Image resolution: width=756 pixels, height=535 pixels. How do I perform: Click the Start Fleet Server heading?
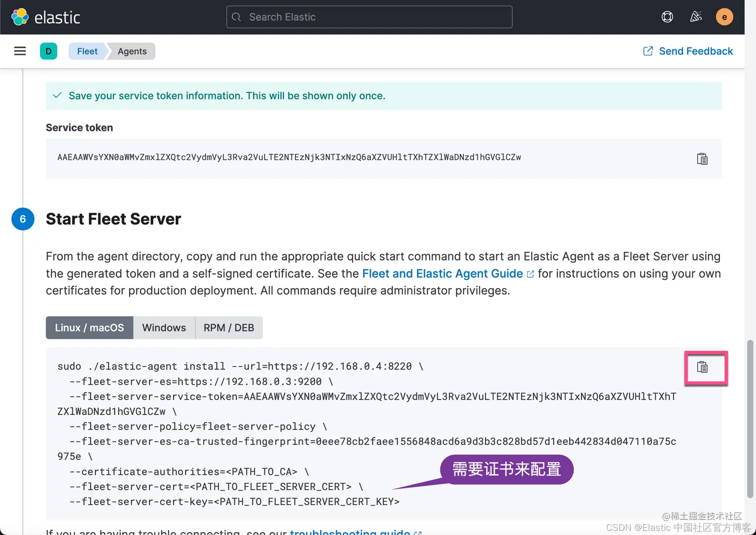(113, 219)
